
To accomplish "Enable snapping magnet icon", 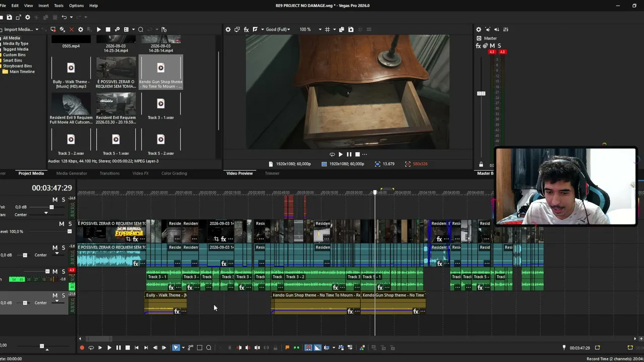I will 308,347.
